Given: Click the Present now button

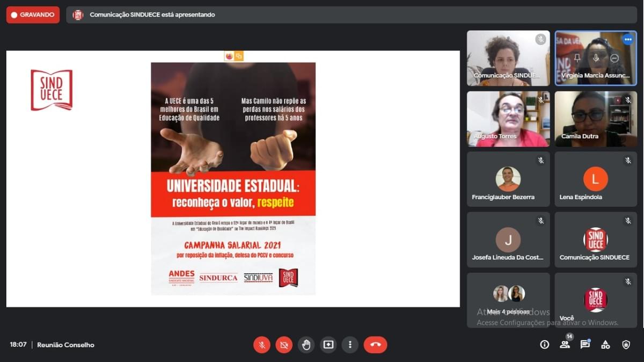Looking at the screenshot, I should (x=328, y=345).
